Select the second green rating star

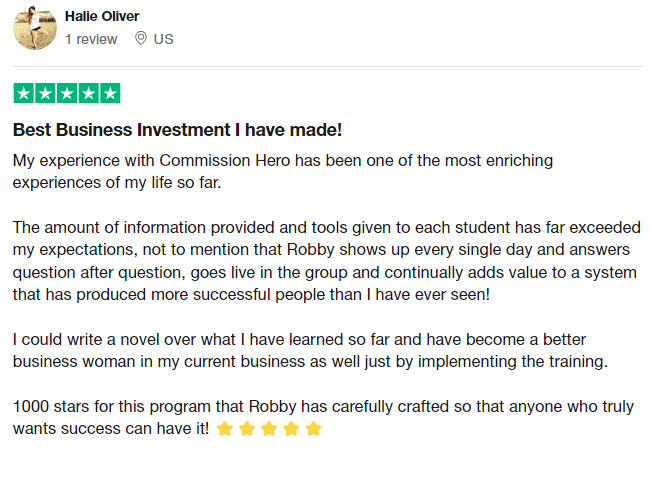[45, 94]
